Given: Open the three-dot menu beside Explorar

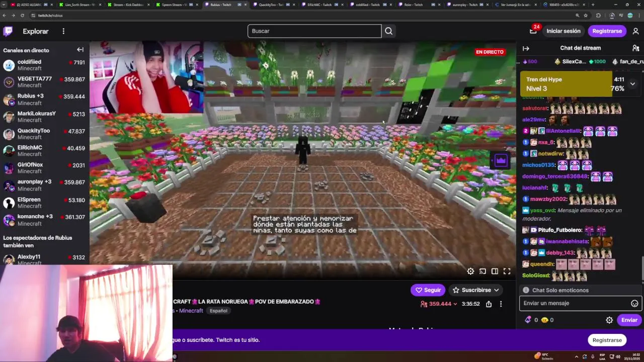Looking at the screenshot, I should point(63,31).
